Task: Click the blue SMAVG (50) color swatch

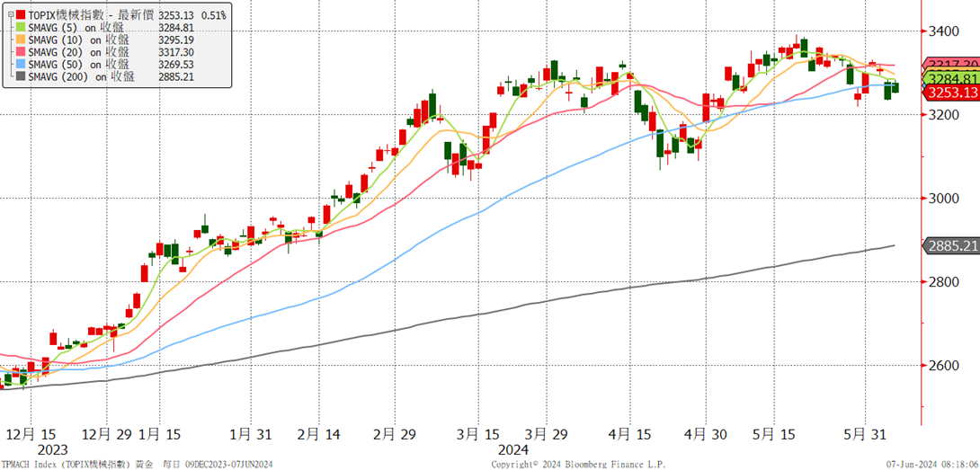Action: (22, 65)
